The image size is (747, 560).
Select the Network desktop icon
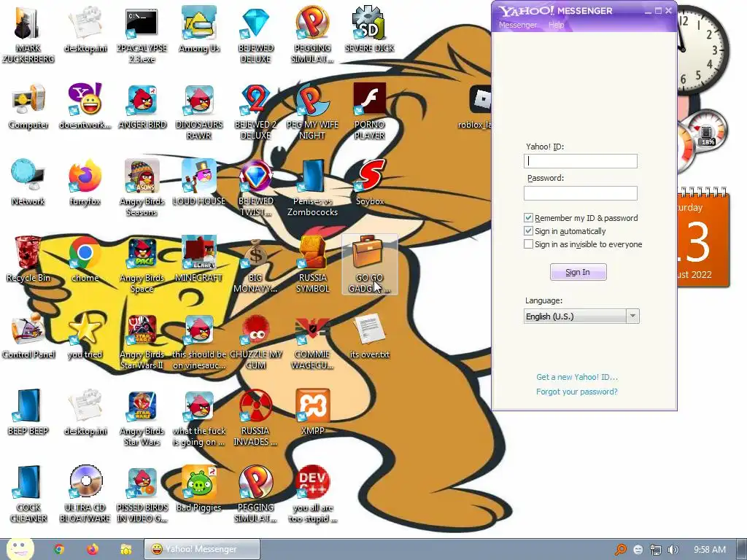(x=28, y=182)
